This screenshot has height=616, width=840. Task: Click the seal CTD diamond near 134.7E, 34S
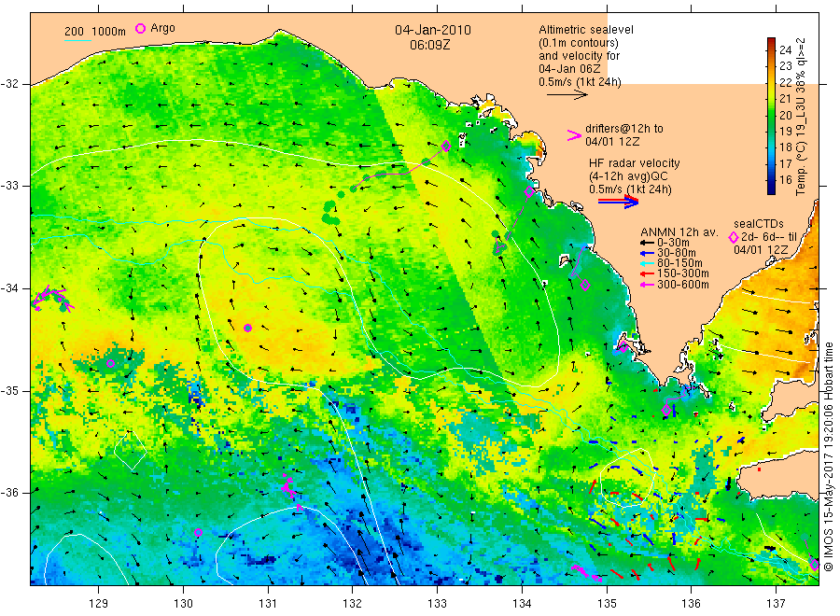(x=585, y=286)
